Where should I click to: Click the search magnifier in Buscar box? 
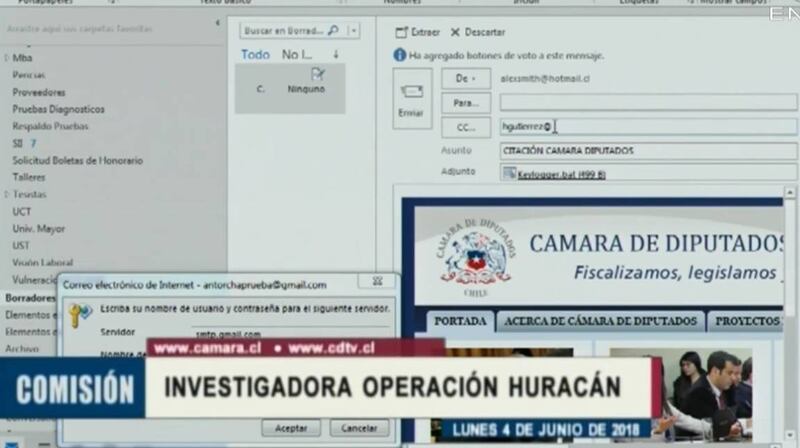[333, 31]
